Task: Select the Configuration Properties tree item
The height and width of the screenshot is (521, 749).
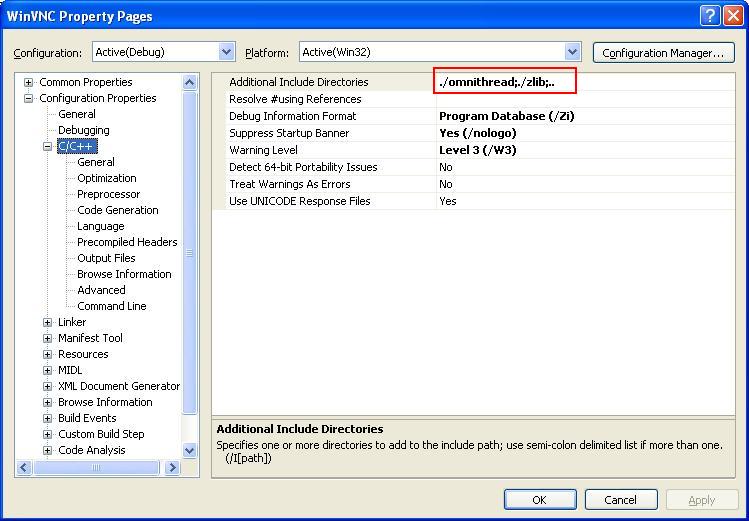Action: coord(98,98)
